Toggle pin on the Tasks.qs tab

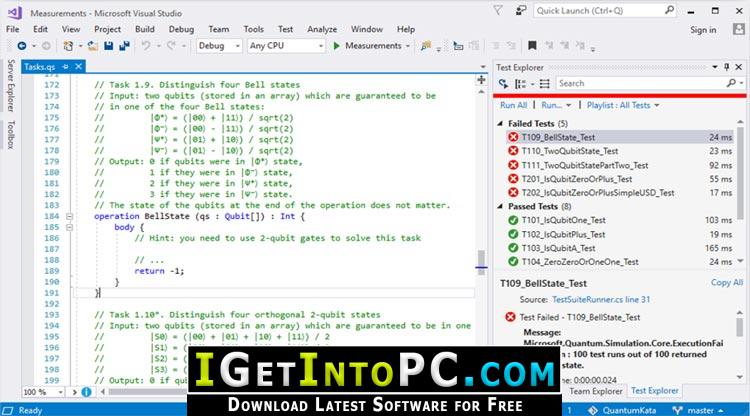click(66, 66)
